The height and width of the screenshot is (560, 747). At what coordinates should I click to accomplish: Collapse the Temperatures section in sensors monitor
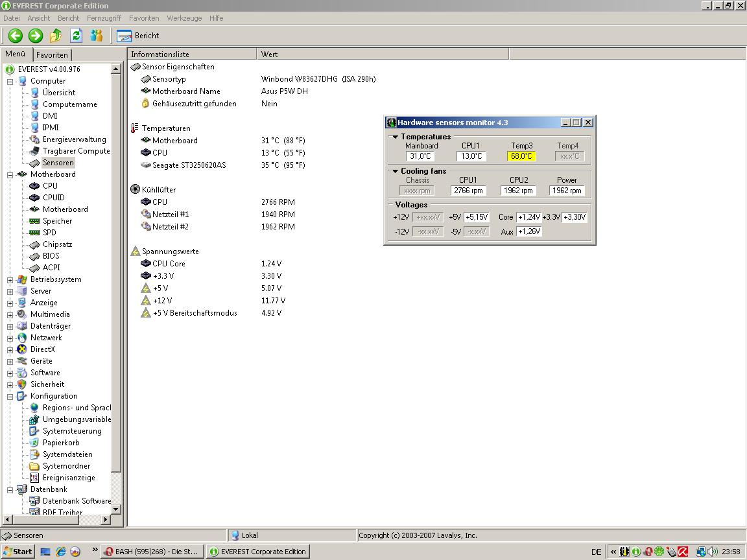tap(395, 137)
